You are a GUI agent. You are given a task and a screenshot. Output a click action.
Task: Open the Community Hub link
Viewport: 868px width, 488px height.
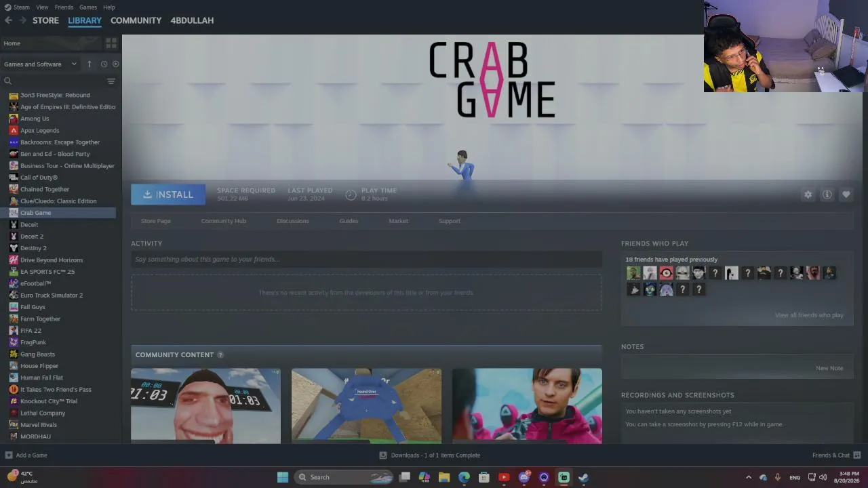pos(224,221)
